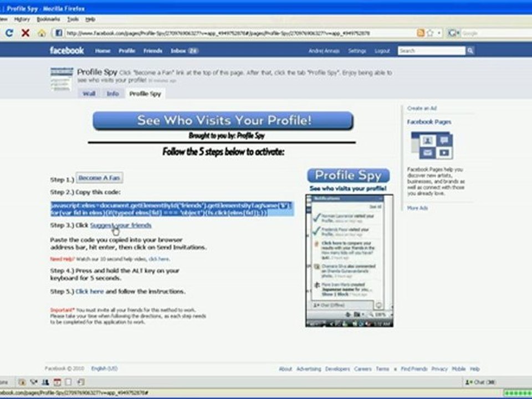The width and height of the screenshot is (532, 399).
Task: Open the Terms footer link
Action: 382,369
